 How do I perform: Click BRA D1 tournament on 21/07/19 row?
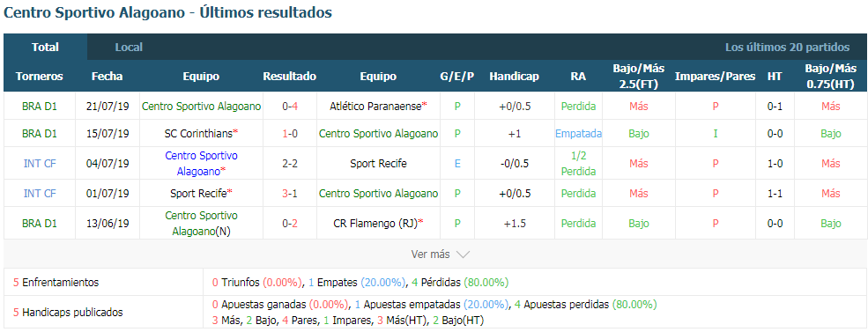pos(40,107)
